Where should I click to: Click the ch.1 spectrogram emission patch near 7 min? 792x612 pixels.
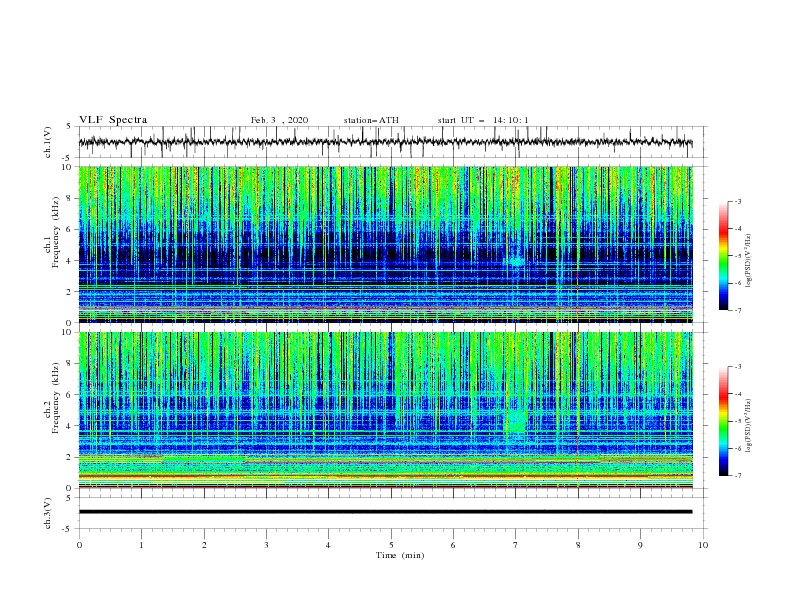[x=516, y=261]
